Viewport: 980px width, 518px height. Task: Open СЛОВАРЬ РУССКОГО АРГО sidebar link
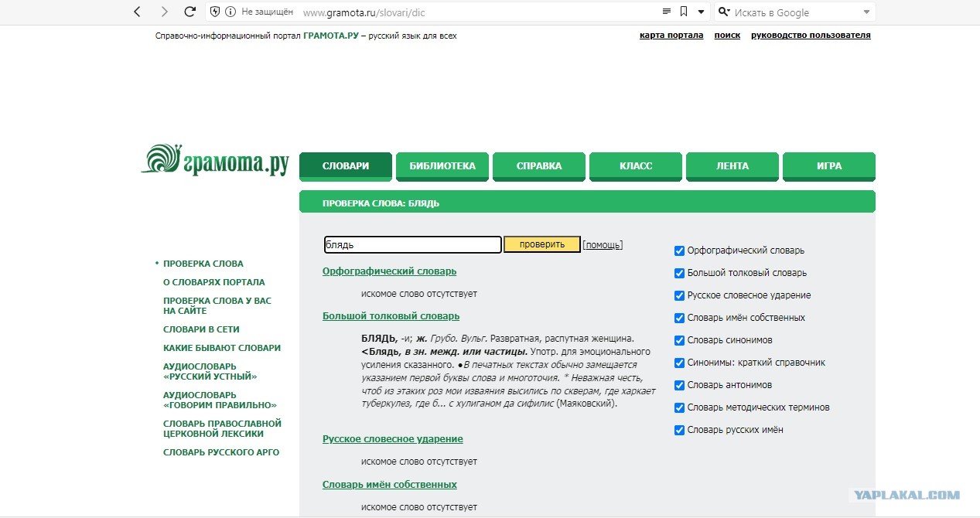point(221,452)
